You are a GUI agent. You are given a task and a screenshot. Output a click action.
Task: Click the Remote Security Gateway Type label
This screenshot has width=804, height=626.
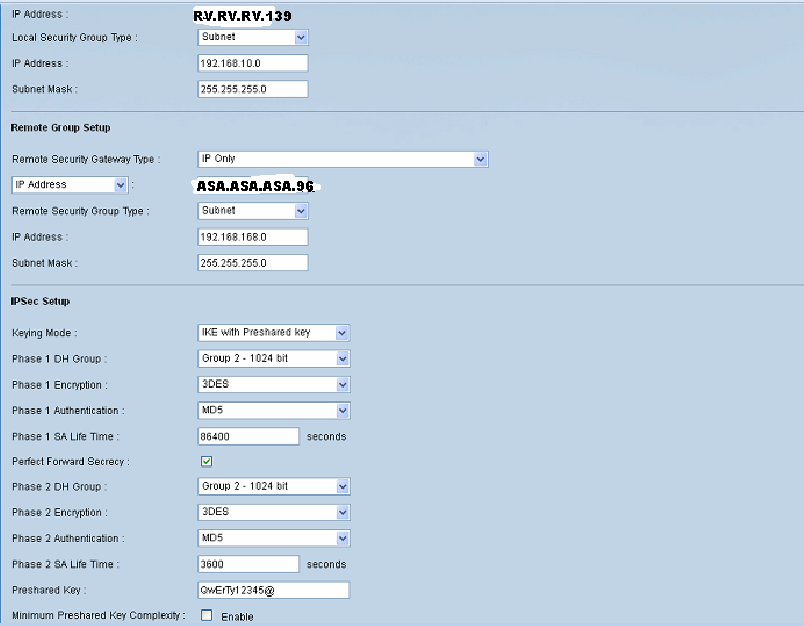(86, 159)
